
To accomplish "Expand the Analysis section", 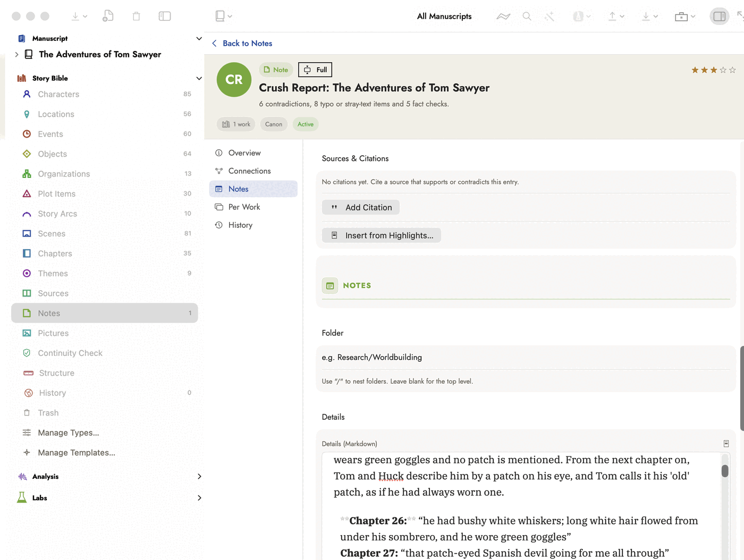I will 199,477.
